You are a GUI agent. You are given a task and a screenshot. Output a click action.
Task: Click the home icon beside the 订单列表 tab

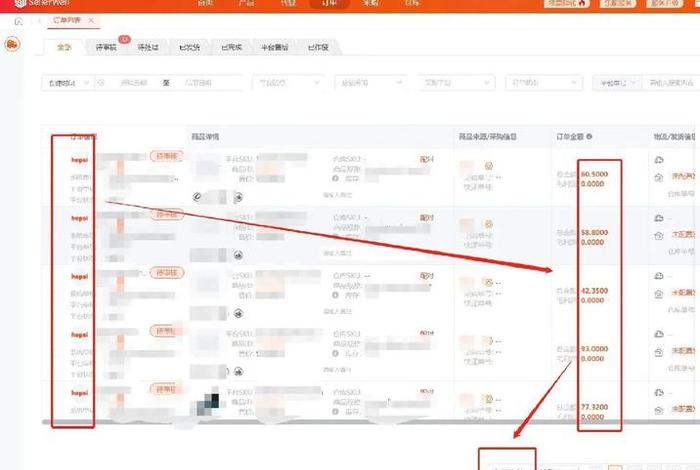pyautogui.click(x=17, y=21)
